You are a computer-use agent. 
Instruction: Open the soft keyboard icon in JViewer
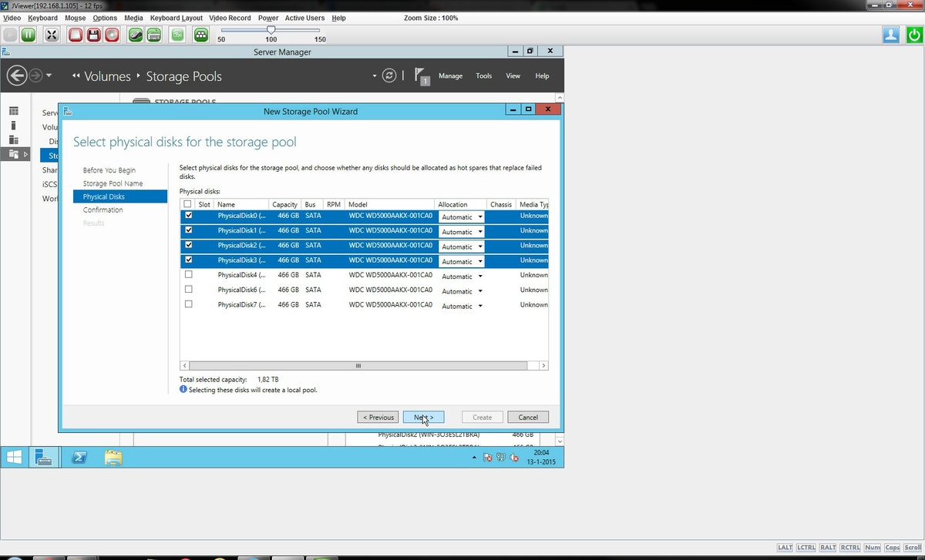pyautogui.click(x=153, y=34)
